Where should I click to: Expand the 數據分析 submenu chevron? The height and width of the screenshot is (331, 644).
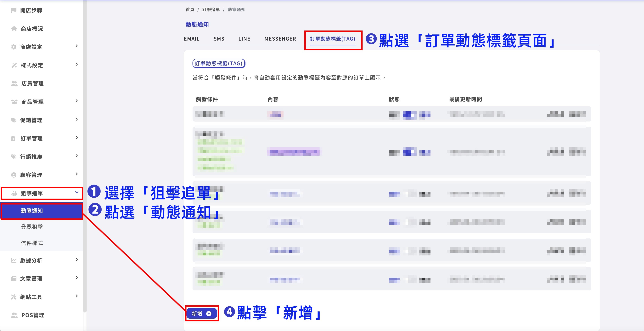(77, 259)
